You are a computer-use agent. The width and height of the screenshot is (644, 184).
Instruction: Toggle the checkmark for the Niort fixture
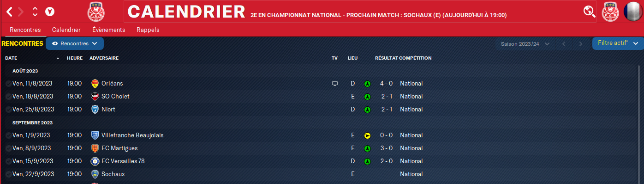[8, 110]
